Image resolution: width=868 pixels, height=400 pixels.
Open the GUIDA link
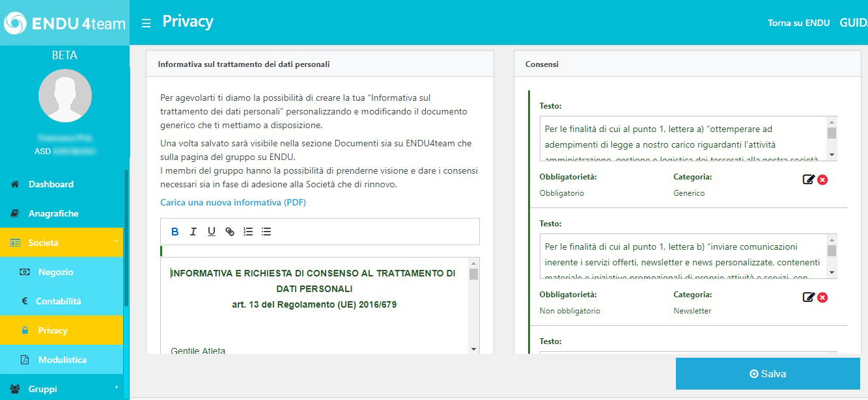tap(854, 23)
